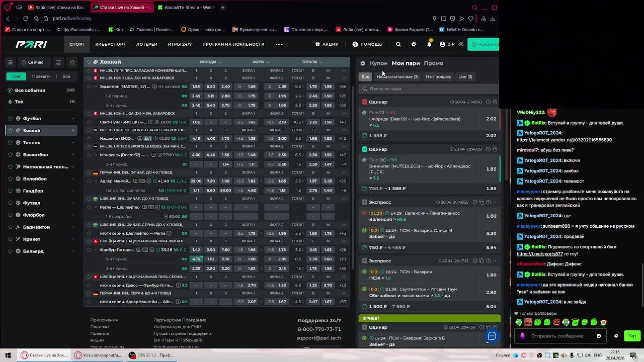Open the notifications bell
This screenshot has height=362, width=644.
tap(429, 44)
